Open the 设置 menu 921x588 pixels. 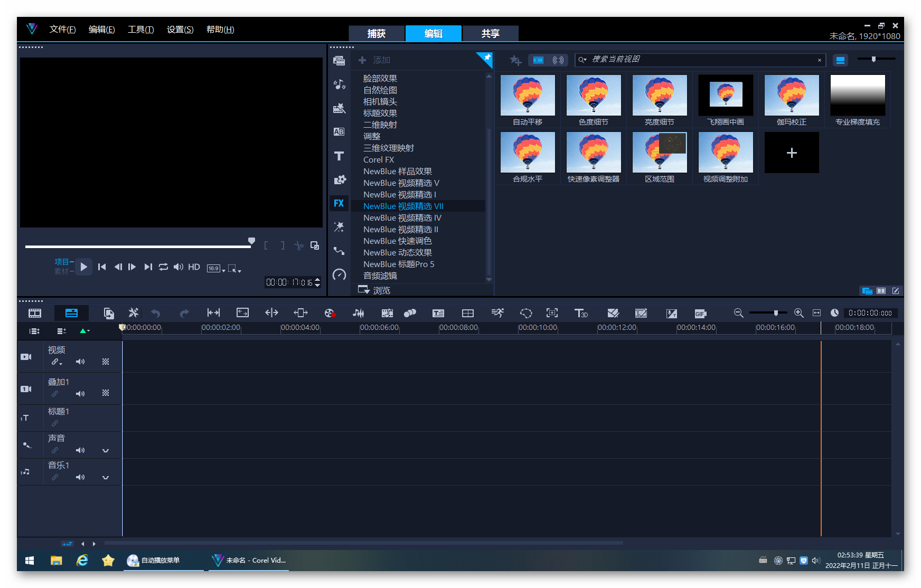click(180, 30)
